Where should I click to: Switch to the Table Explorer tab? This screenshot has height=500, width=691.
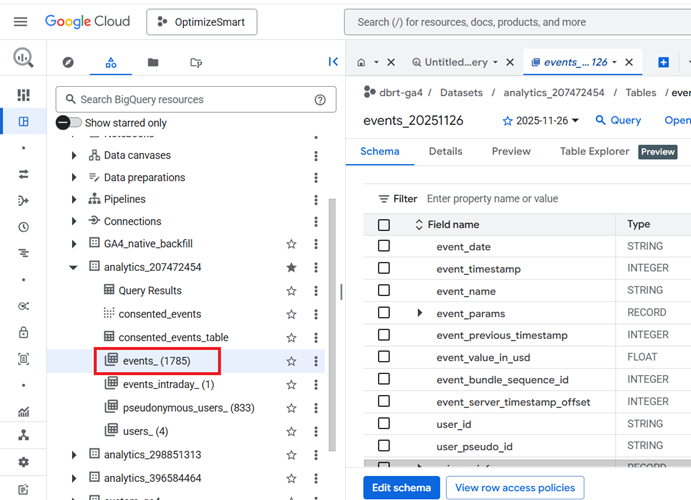tap(594, 151)
